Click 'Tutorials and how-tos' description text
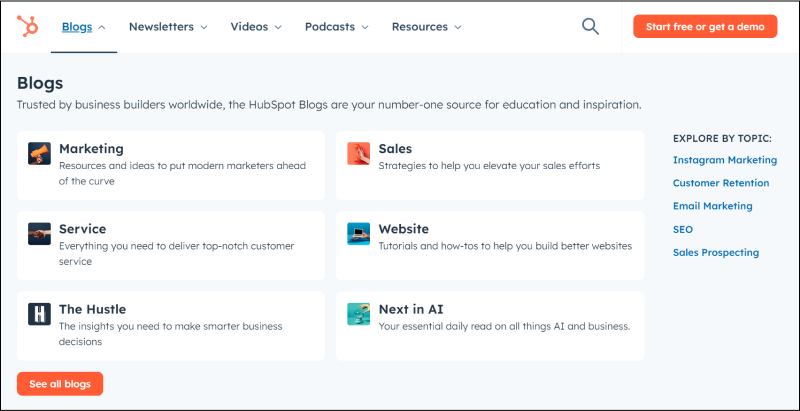Screen dimensions: 800x411 [x=505, y=246]
